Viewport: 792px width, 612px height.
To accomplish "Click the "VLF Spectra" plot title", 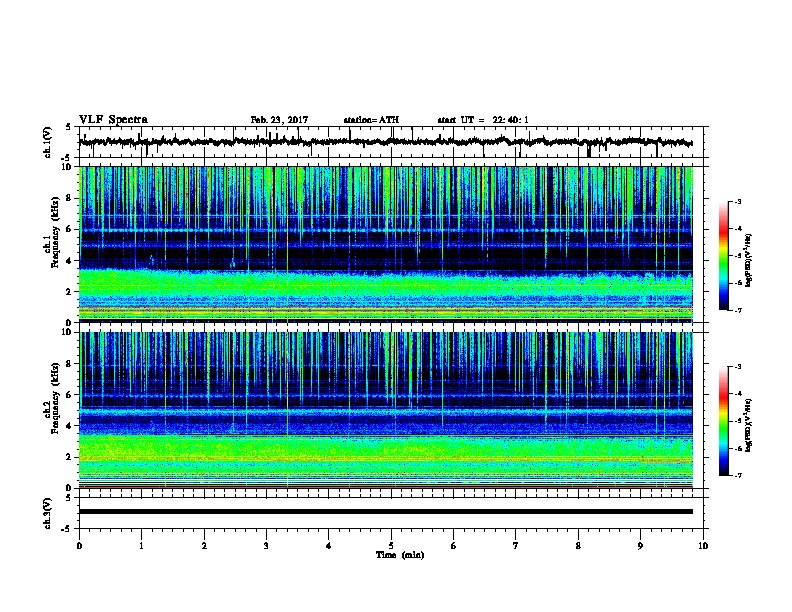I will point(113,120).
